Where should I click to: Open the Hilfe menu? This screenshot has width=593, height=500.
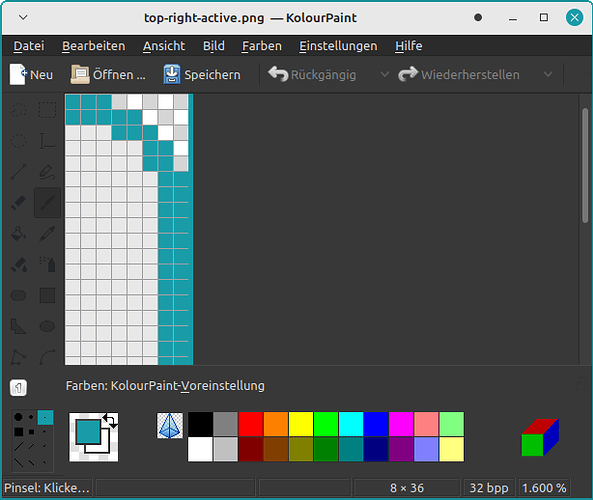pyautogui.click(x=408, y=46)
